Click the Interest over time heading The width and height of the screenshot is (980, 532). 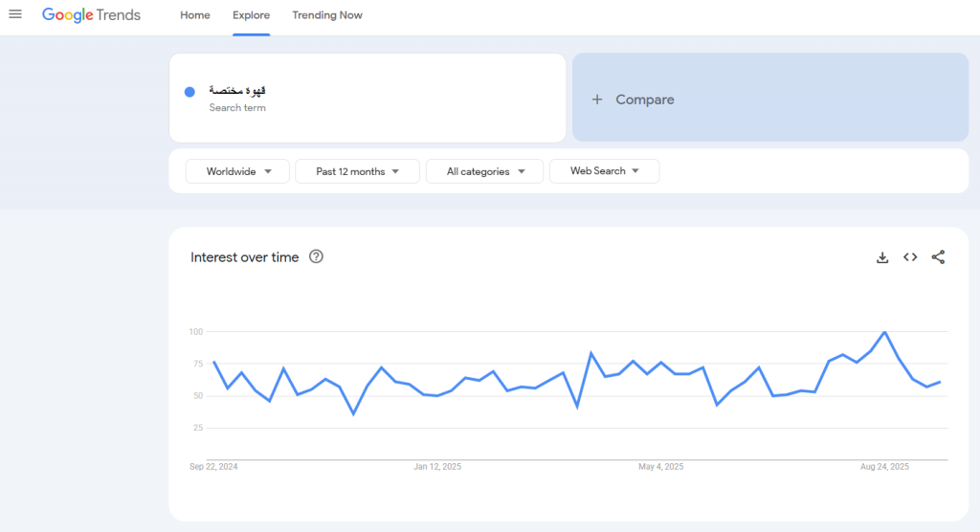245,257
